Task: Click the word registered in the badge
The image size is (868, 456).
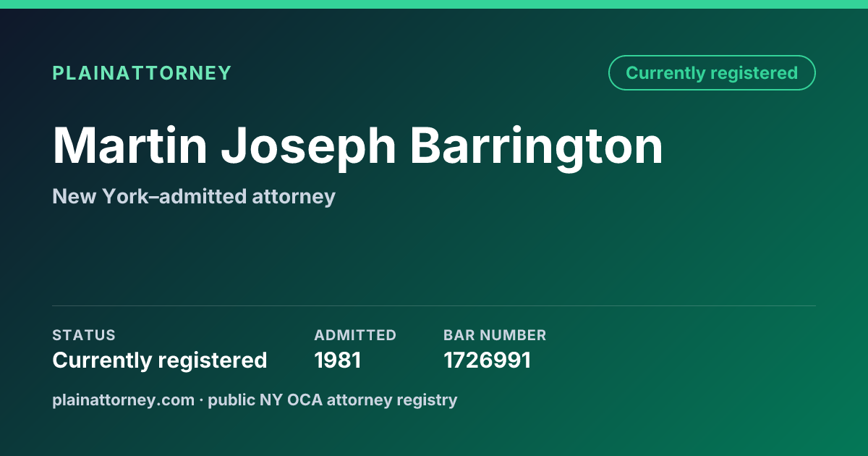Action: pos(754,73)
